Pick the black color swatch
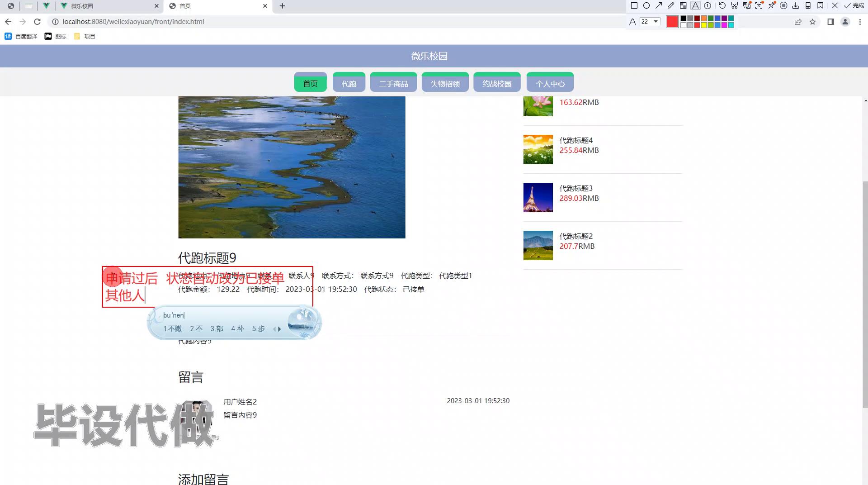The width and height of the screenshot is (868, 485). point(684,19)
